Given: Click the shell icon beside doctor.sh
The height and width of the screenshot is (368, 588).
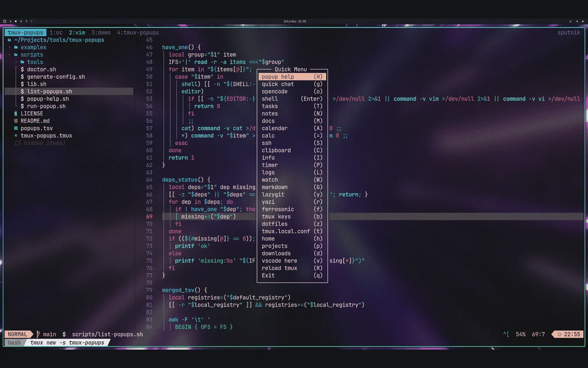Looking at the screenshot, I should [x=22, y=70].
